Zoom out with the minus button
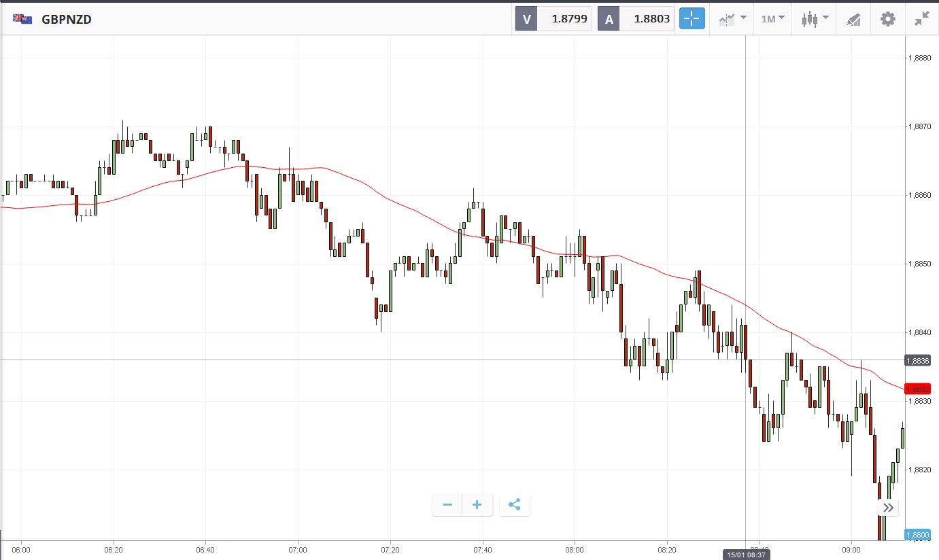 pos(447,505)
